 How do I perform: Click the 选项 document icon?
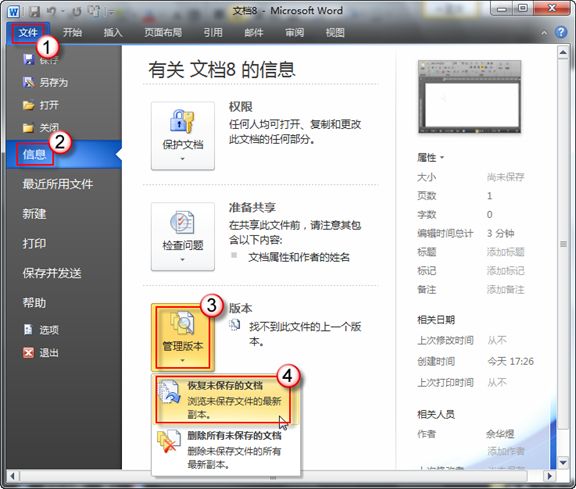tap(28, 330)
